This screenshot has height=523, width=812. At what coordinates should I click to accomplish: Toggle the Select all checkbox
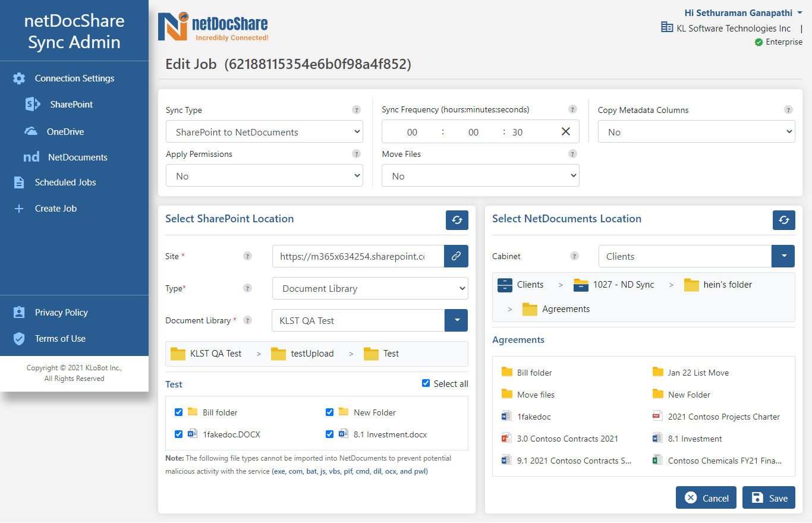426,383
